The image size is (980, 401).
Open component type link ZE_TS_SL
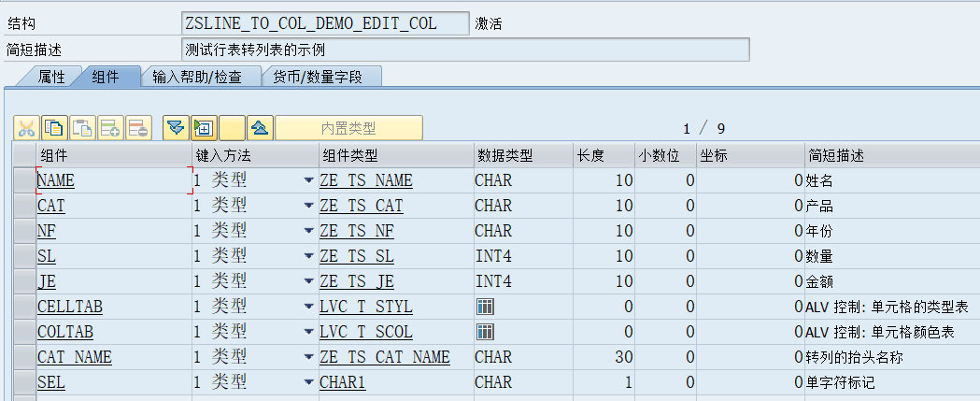pos(356,256)
